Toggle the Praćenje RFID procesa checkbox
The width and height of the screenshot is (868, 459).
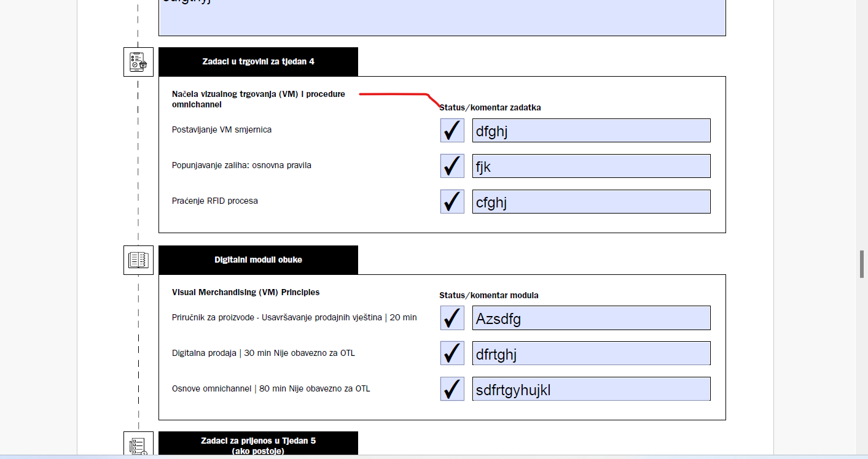[452, 201]
